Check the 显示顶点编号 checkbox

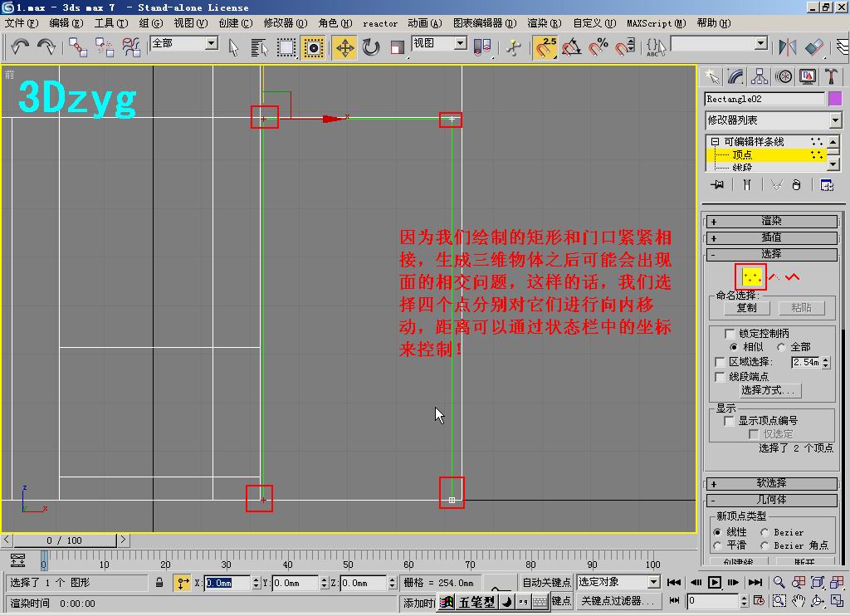730,421
